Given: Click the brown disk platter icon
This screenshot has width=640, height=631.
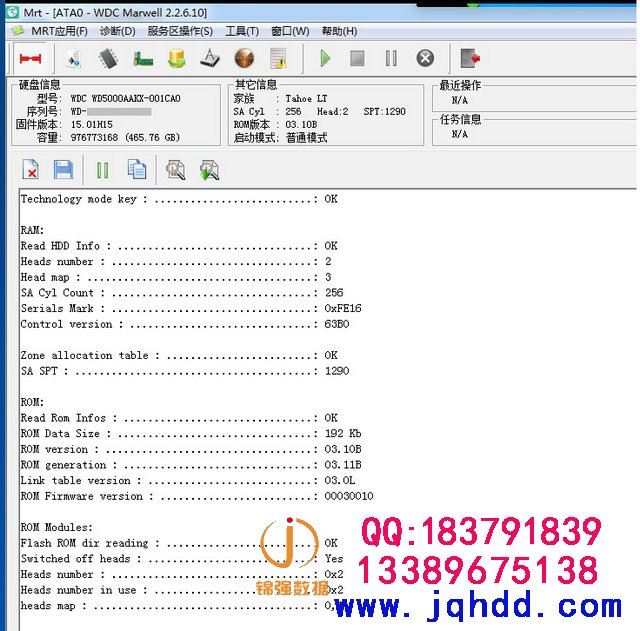Looking at the screenshot, I should click(x=244, y=58).
